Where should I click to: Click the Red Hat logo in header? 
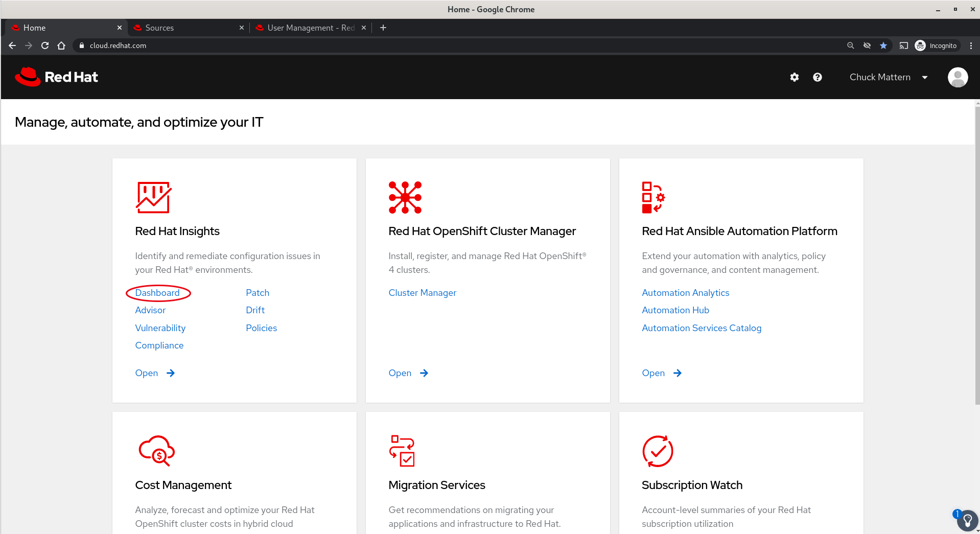[56, 77]
